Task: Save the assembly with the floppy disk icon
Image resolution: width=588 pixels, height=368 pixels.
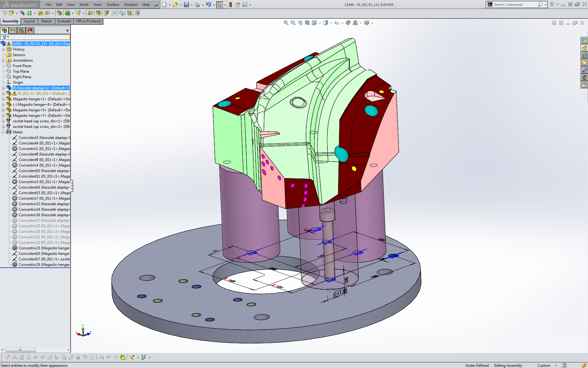Action: coord(186,5)
